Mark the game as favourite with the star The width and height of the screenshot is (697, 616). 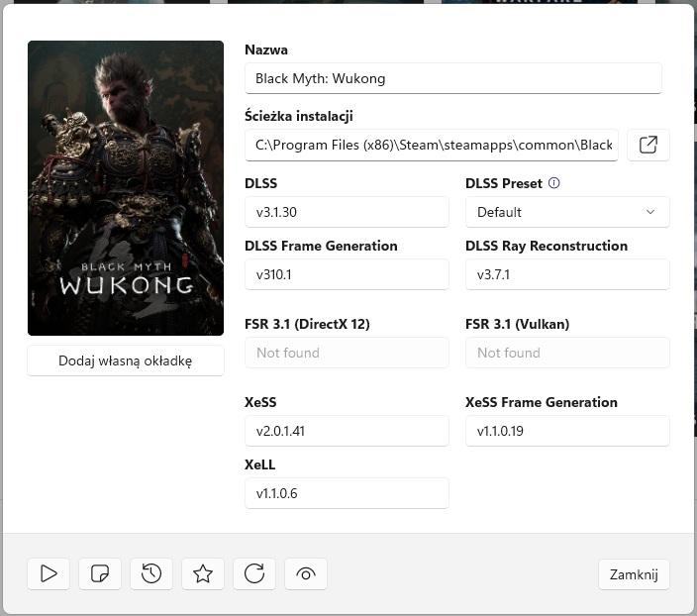[x=203, y=573]
